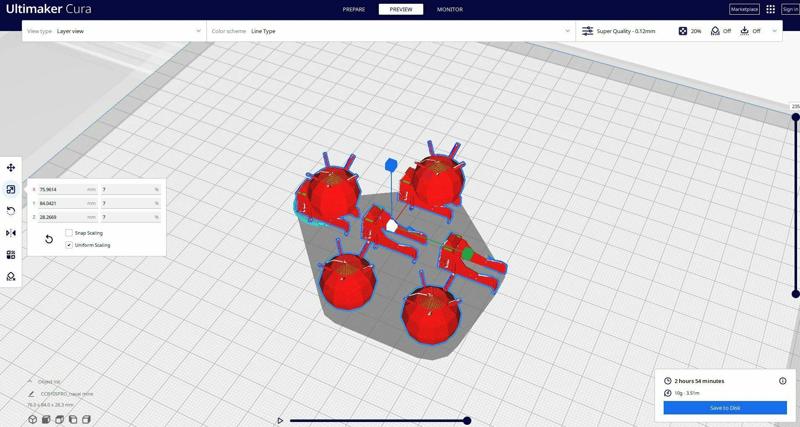
Task: Open the Color scheme dropdown
Action: [x=391, y=31]
